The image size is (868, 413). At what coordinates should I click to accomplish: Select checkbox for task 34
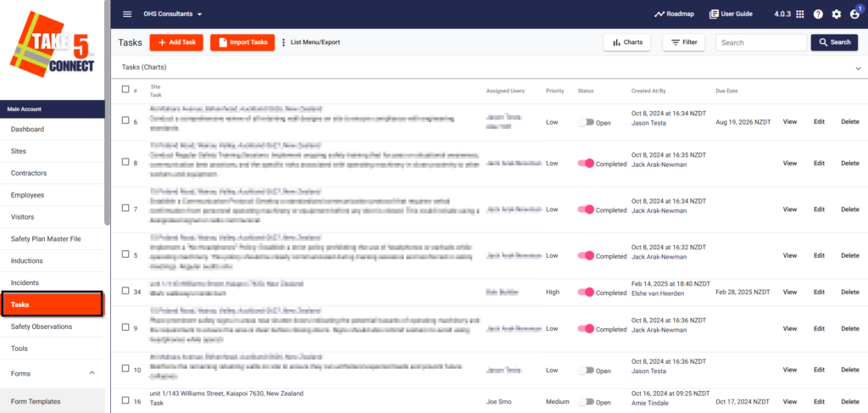pyautogui.click(x=125, y=291)
